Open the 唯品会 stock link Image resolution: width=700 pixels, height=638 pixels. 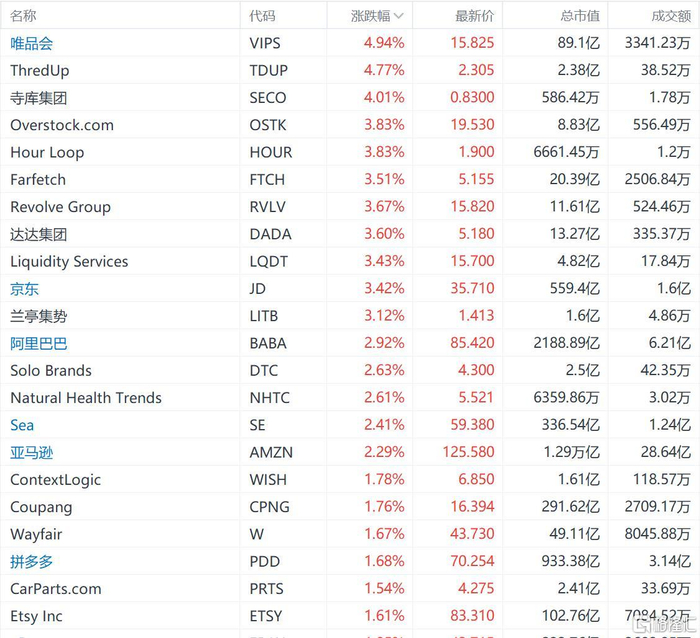pos(31,43)
